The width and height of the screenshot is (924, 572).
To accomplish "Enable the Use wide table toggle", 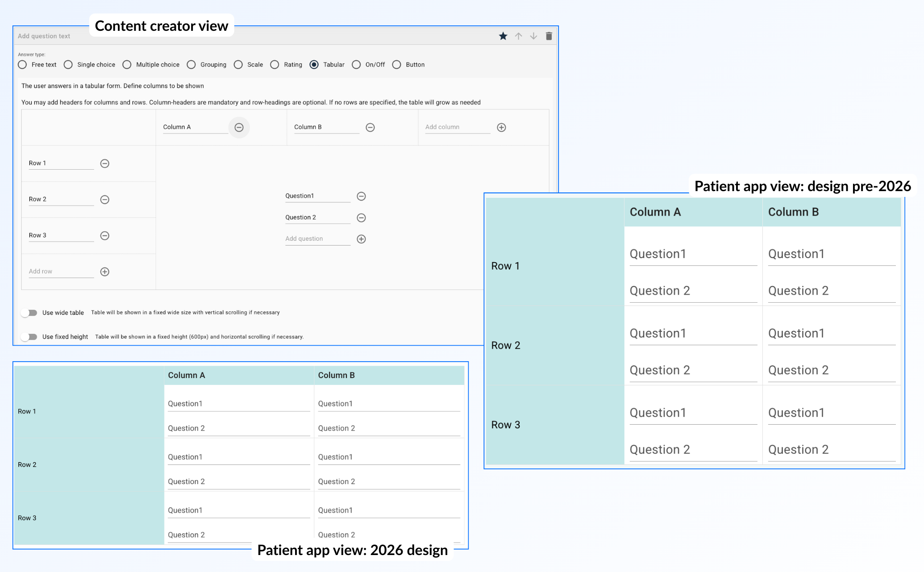I will (x=29, y=313).
